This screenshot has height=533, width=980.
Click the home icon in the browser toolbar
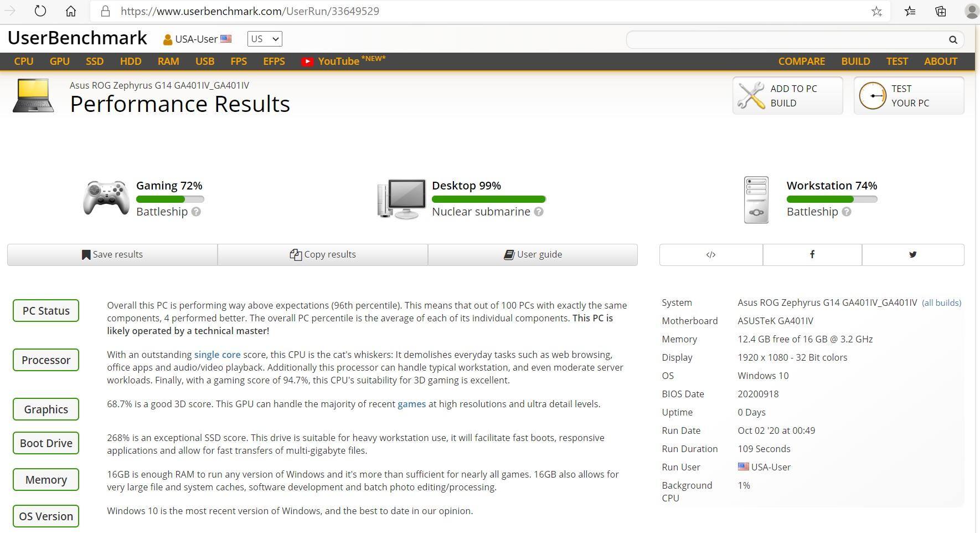(70, 11)
